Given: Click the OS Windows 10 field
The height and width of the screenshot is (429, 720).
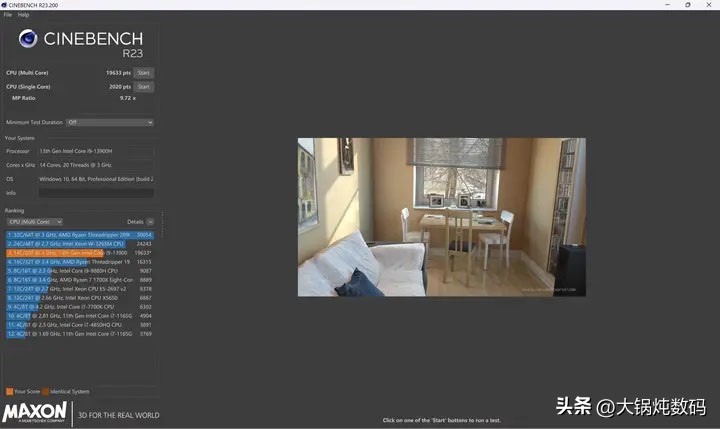Looking at the screenshot, I should coord(96,179).
